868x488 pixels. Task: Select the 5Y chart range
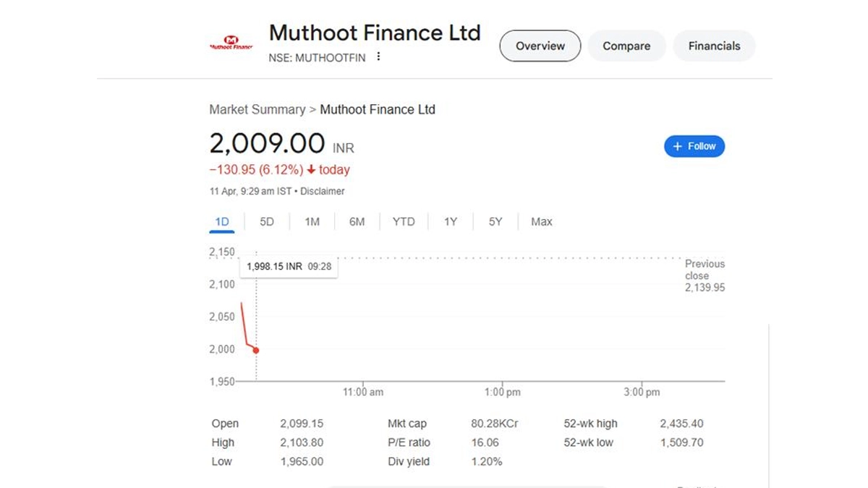point(495,222)
